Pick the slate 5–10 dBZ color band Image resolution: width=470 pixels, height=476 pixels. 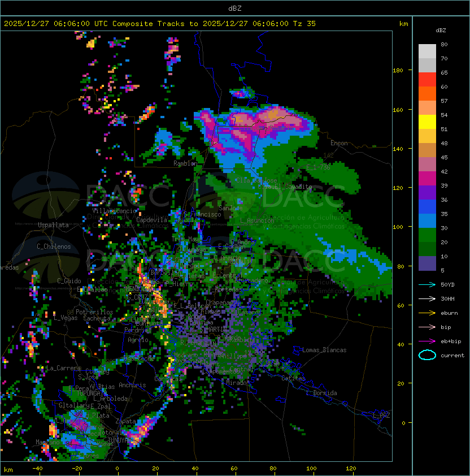pos(427,263)
